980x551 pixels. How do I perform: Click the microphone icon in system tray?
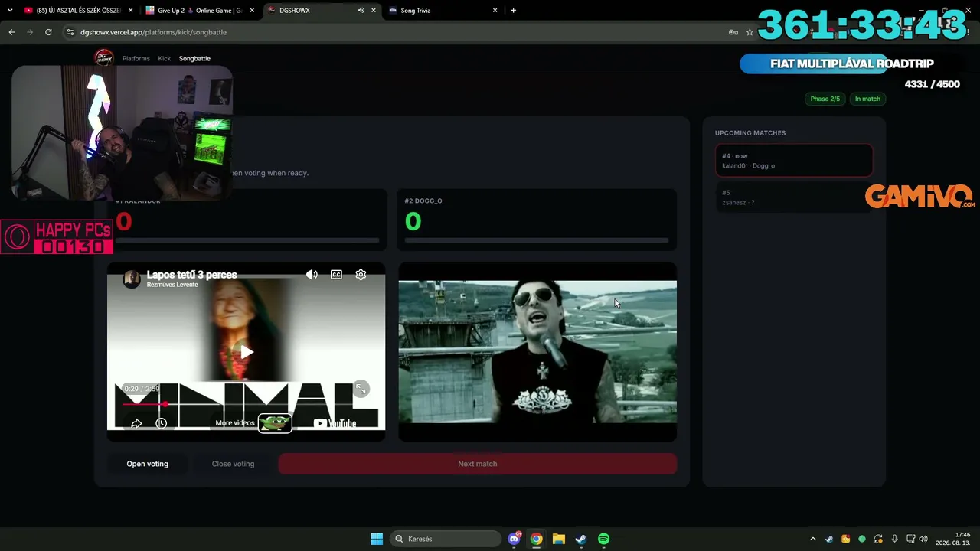[x=894, y=539]
